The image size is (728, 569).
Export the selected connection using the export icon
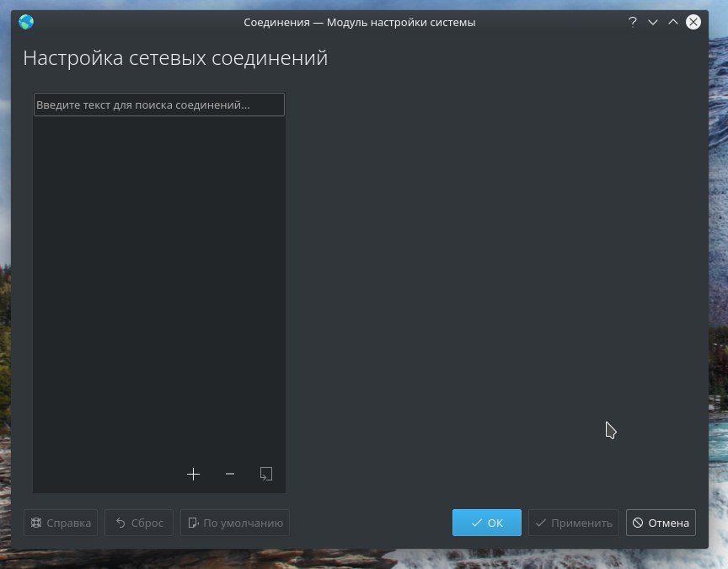[266, 474]
